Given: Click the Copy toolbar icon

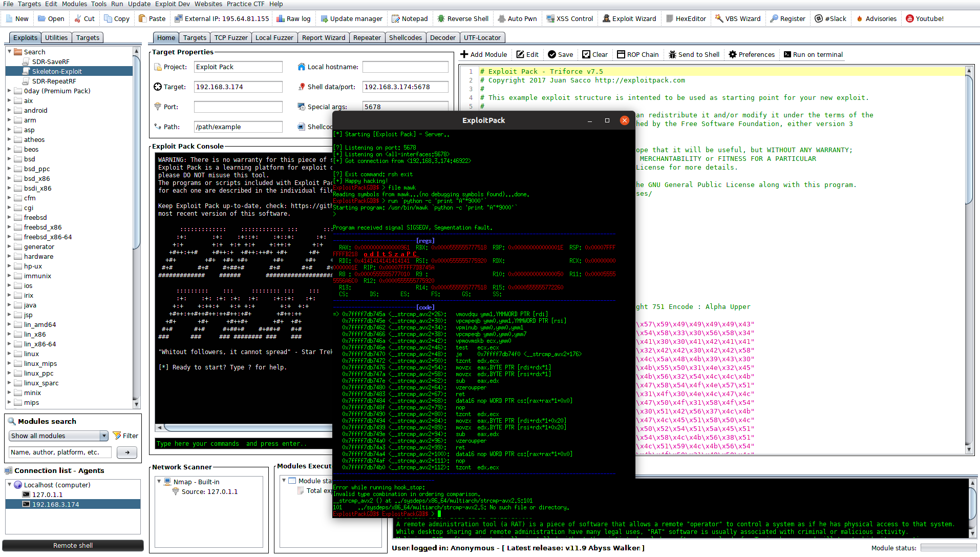Looking at the screenshot, I should [x=108, y=18].
